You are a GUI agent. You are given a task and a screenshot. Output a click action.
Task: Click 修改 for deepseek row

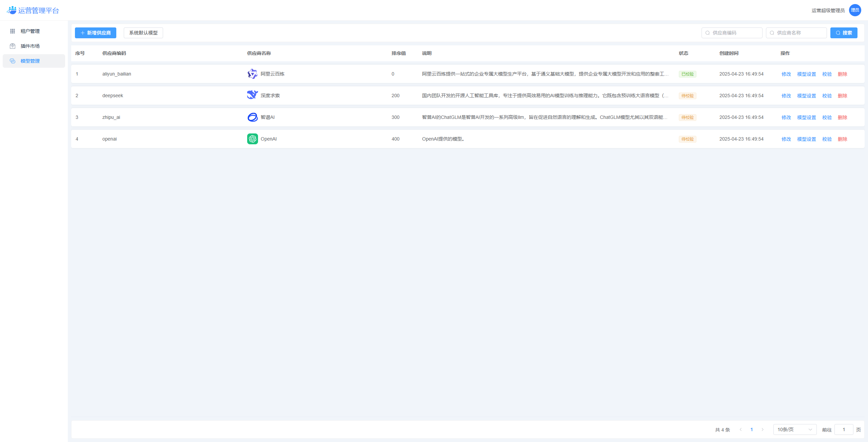(786, 96)
